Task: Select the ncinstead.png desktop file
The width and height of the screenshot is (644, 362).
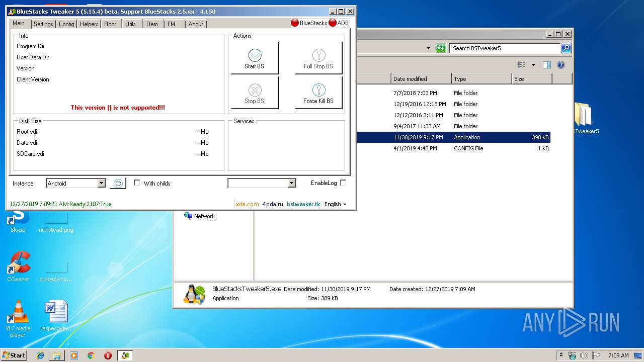Action: tap(56, 221)
